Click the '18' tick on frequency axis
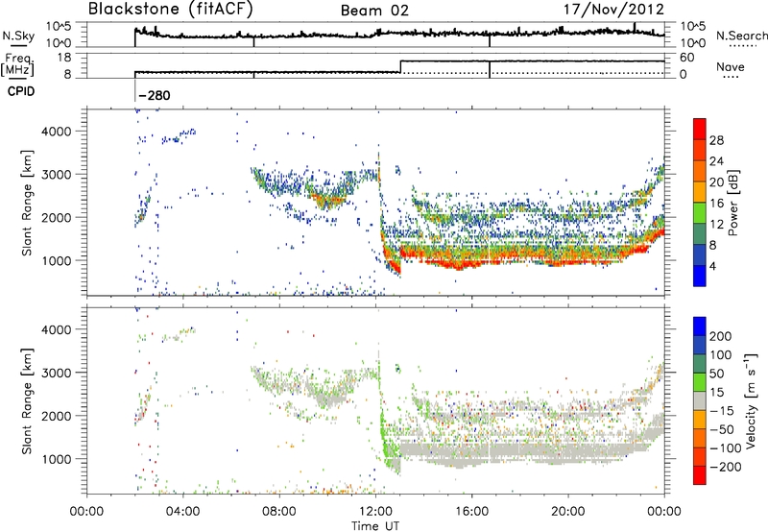This screenshot has width=768, height=532. point(64,58)
